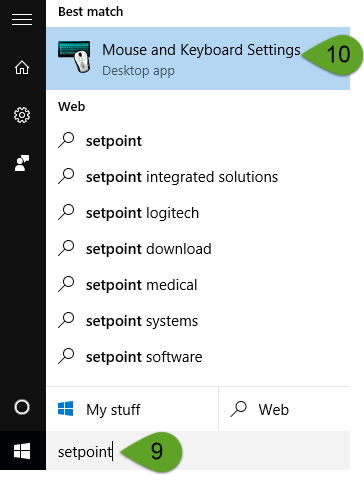The width and height of the screenshot is (364, 482).
Task: Open search Settings gear icon
Action: (22, 115)
